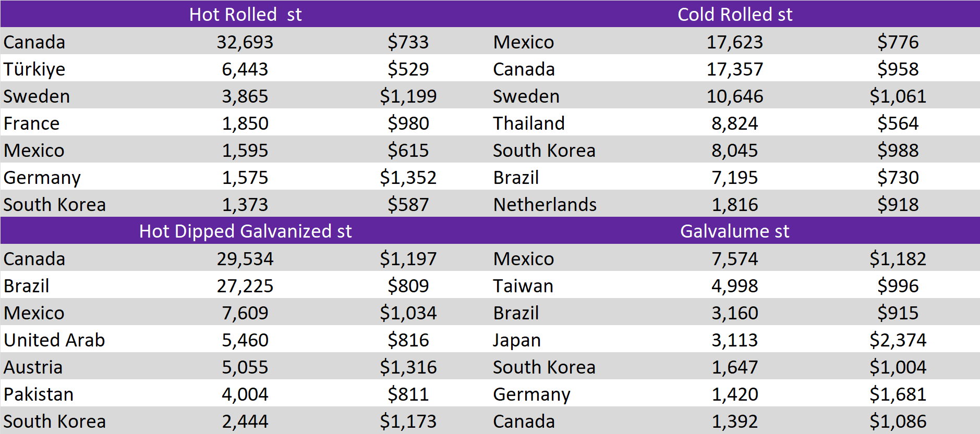The width and height of the screenshot is (980, 434).
Task: Select the Netherlands country cell
Action: point(545,204)
